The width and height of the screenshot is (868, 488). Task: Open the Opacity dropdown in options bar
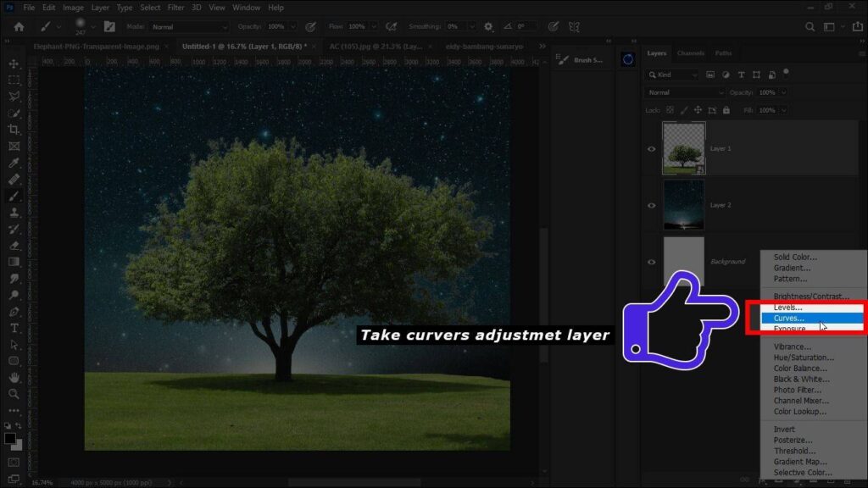coord(292,26)
